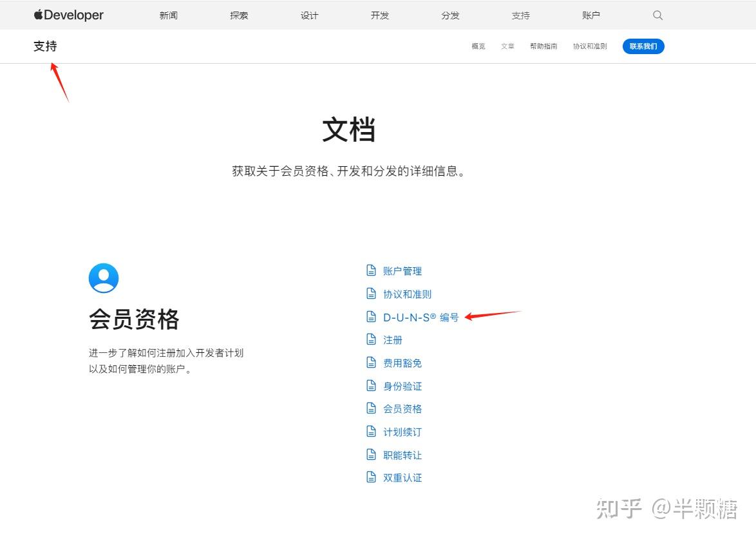Click the document icon beside 费用豁免
The height and width of the screenshot is (539, 756).
tap(372, 362)
